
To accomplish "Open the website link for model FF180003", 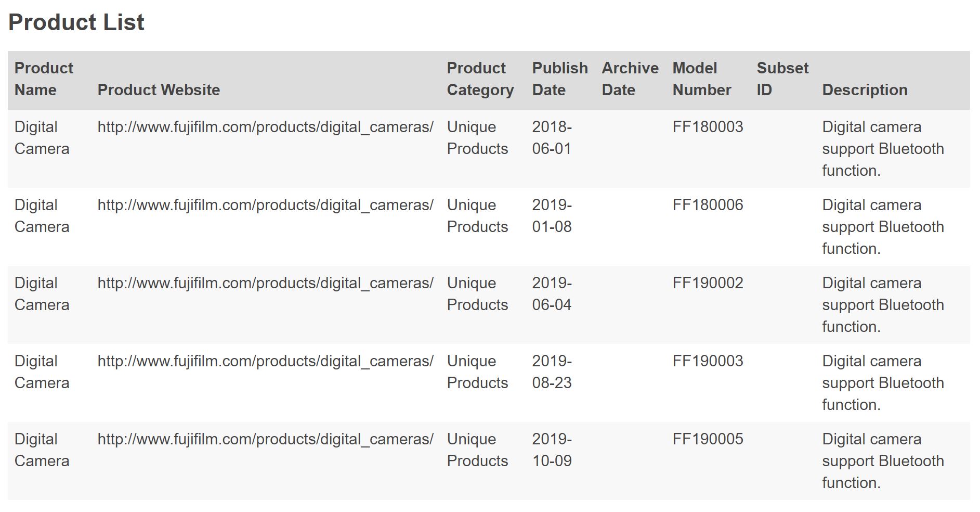I will pos(265,127).
